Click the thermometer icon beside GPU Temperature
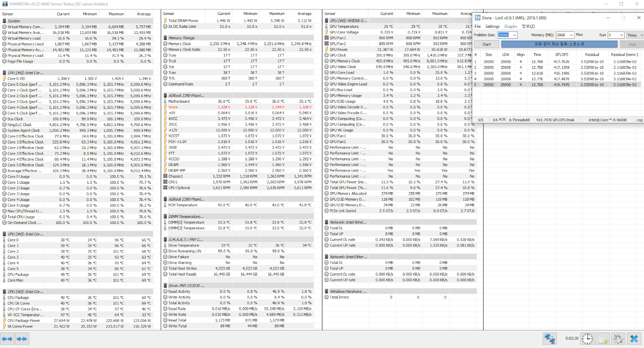 click(x=326, y=27)
